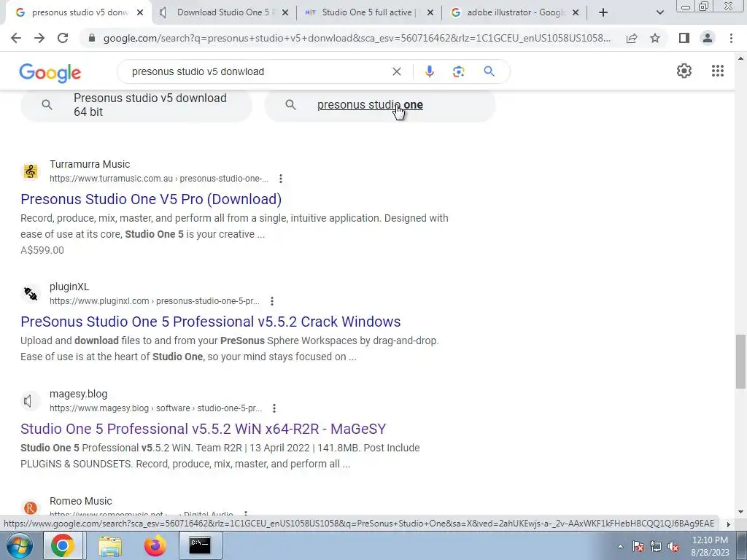
Task: Show tab search dropdown arrow
Action: [659, 13]
